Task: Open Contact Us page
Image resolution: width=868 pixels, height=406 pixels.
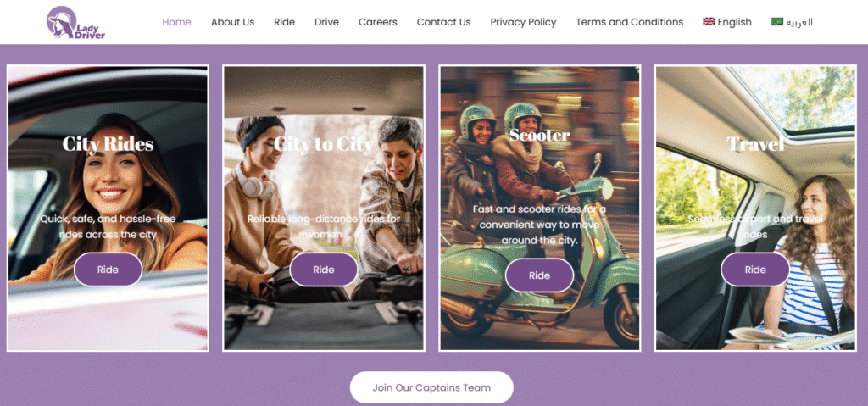Action: pyautogui.click(x=443, y=22)
